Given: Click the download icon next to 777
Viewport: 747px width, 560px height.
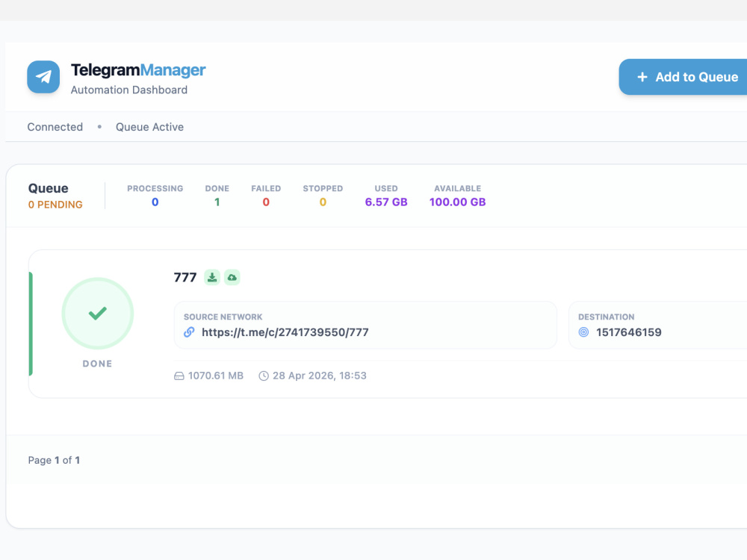Looking at the screenshot, I should [x=212, y=277].
